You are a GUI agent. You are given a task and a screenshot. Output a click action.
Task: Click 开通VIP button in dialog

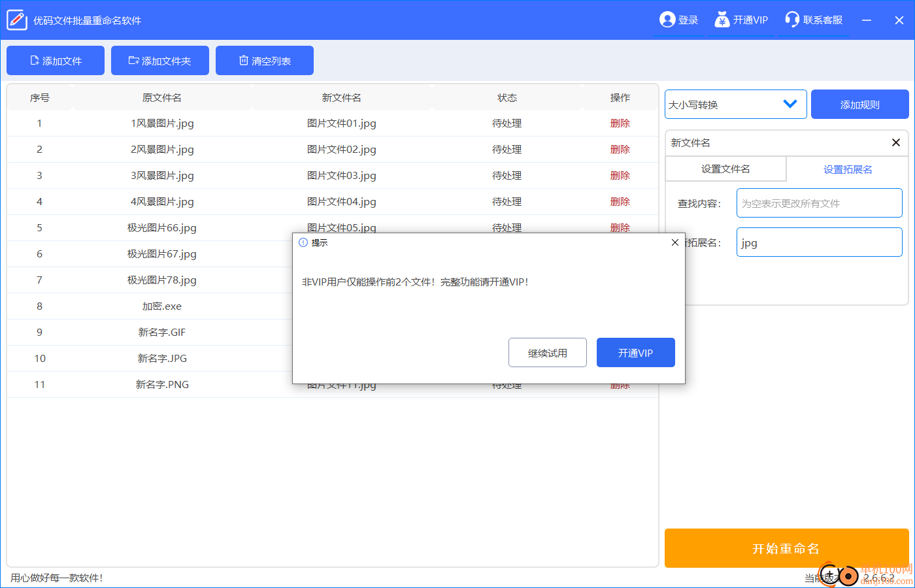636,353
